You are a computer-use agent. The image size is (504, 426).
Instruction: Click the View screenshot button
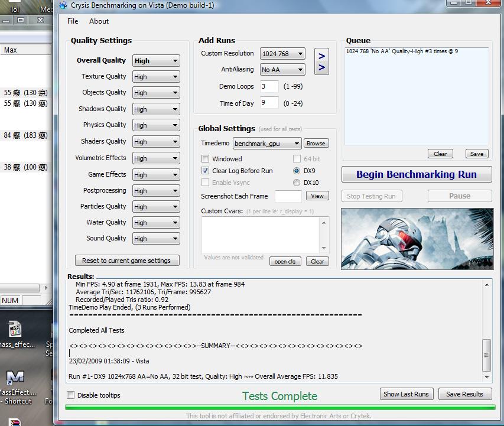[317, 196]
